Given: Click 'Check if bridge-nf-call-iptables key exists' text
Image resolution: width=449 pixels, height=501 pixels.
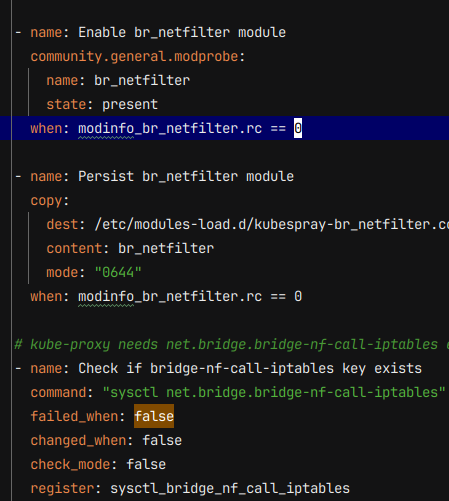Looking at the screenshot, I should click(x=250, y=368).
